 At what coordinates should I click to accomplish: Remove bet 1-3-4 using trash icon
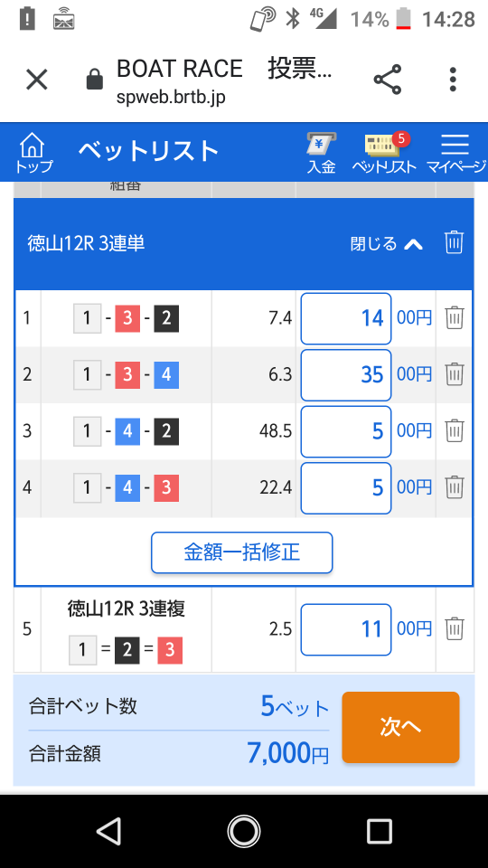pyautogui.click(x=455, y=374)
